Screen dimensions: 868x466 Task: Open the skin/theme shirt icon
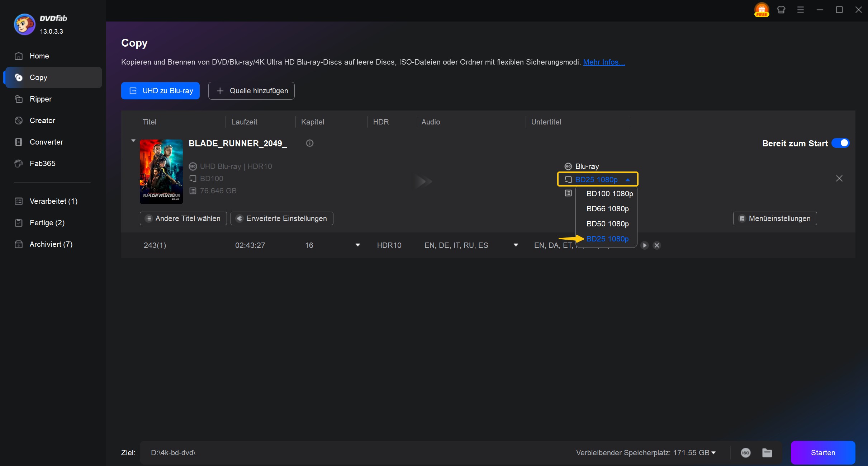pyautogui.click(x=781, y=10)
